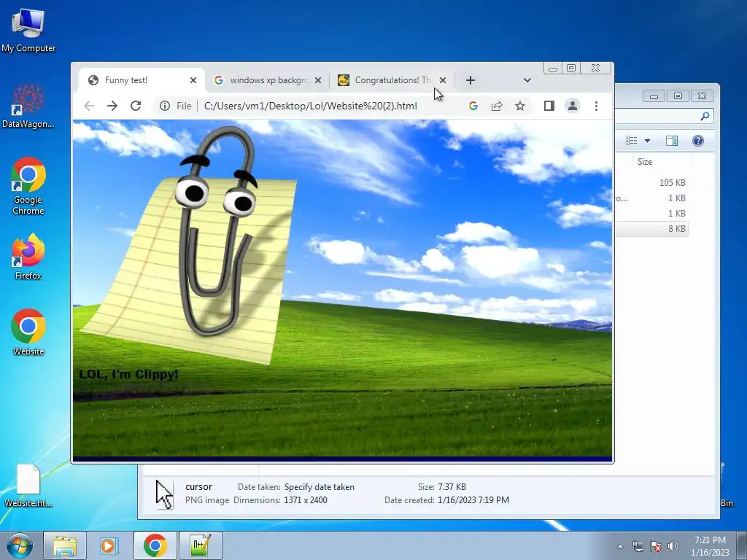This screenshot has height=560, width=747.
Task: Switch to the Funny test! tab
Action: [142, 80]
